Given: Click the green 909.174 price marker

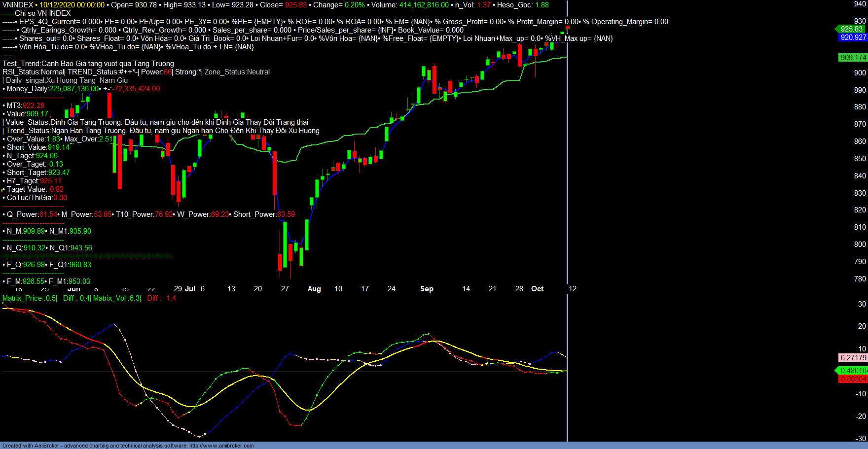Looking at the screenshot, I should pos(853,58).
